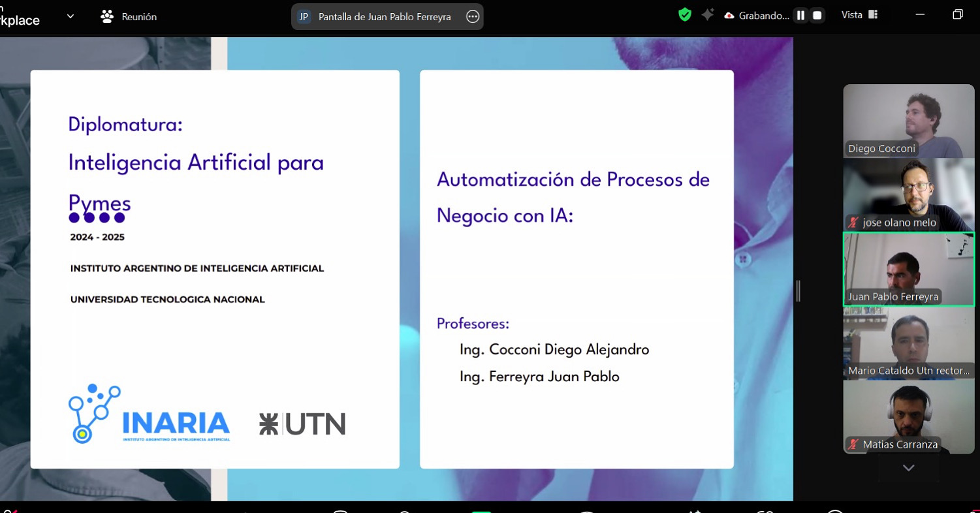
Task: Open screen share more options ellipsis
Action: (x=473, y=17)
